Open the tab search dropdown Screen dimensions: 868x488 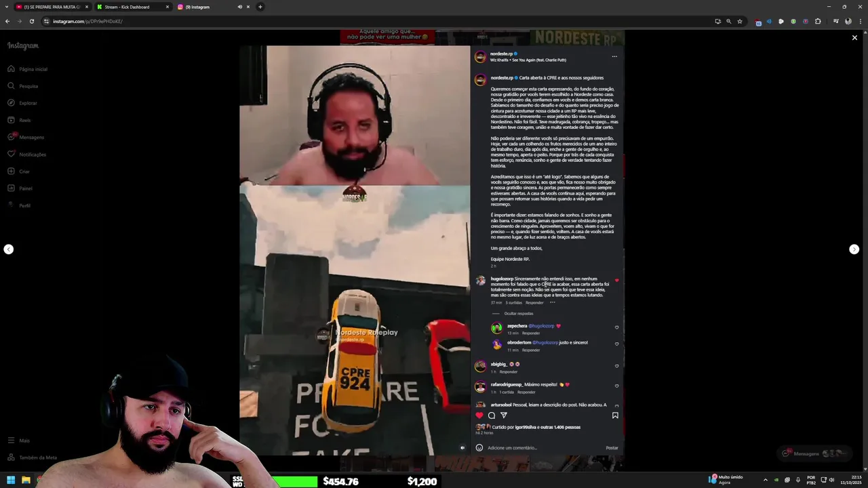[7, 7]
